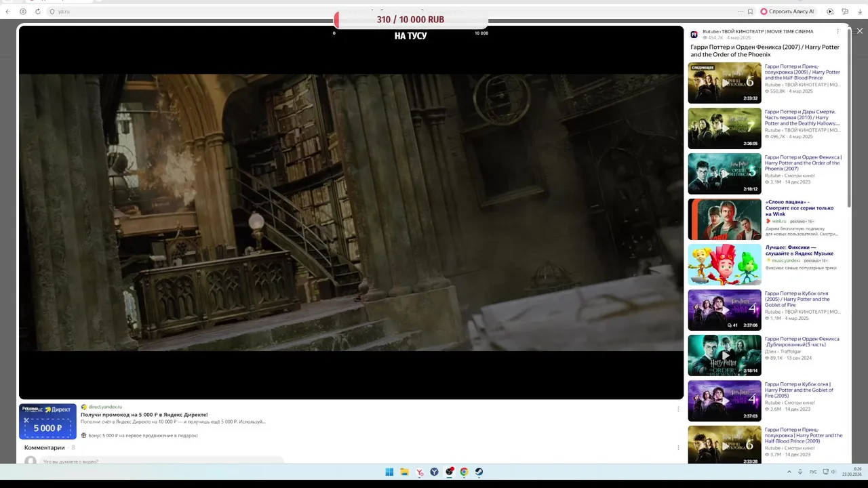The image size is (868, 488).
Task: Reload the page with the refresh icon
Action: click(x=38, y=12)
